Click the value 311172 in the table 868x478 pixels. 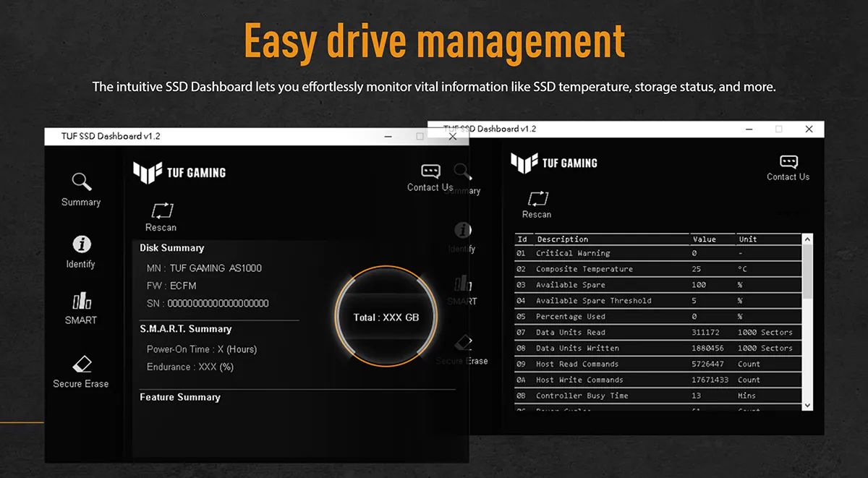[705, 333]
